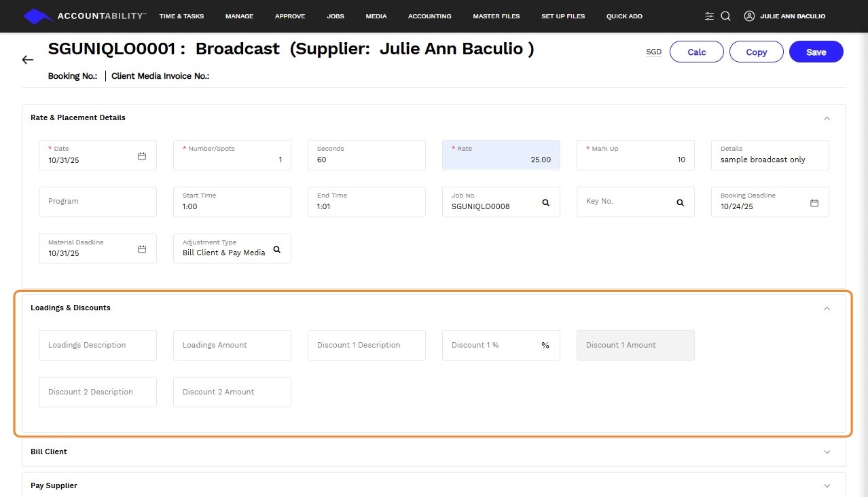Image resolution: width=868 pixels, height=497 pixels.
Task: Click the Job No. search magnifier
Action: (x=545, y=202)
